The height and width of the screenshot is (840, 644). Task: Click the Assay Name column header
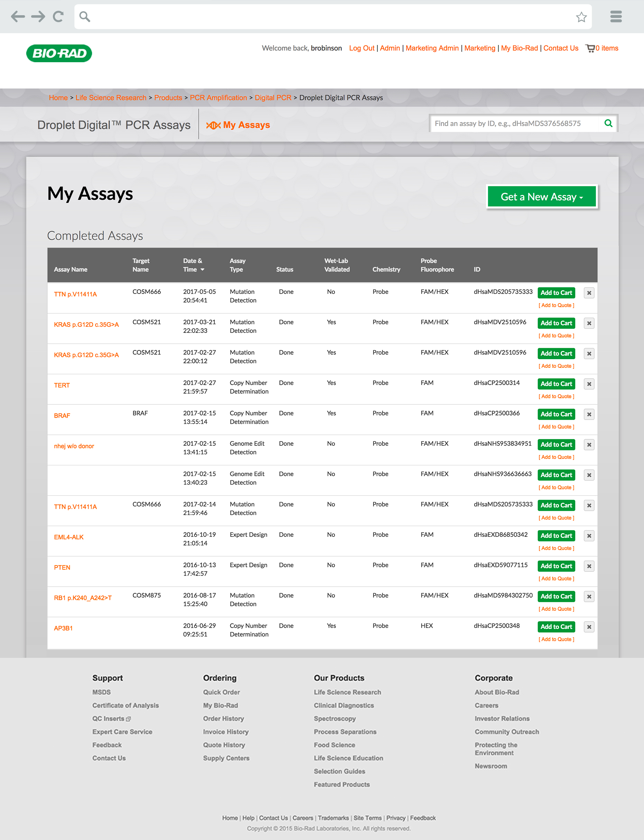pyautogui.click(x=71, y=269)
